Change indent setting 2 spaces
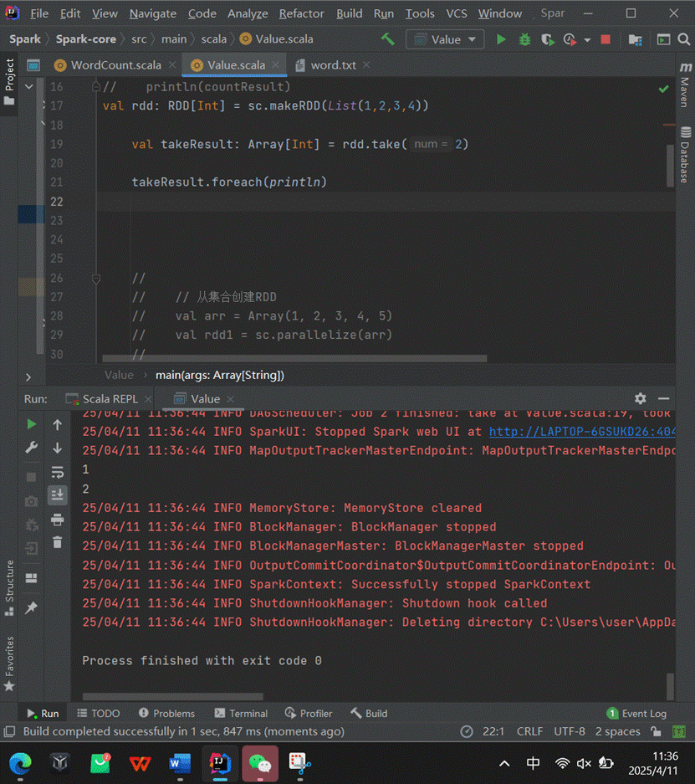695x784 pixels. click(617, 731)
